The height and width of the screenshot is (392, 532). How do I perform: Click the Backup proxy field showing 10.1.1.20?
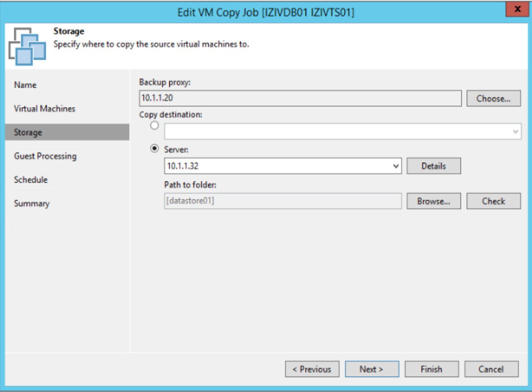click(300, 99)
